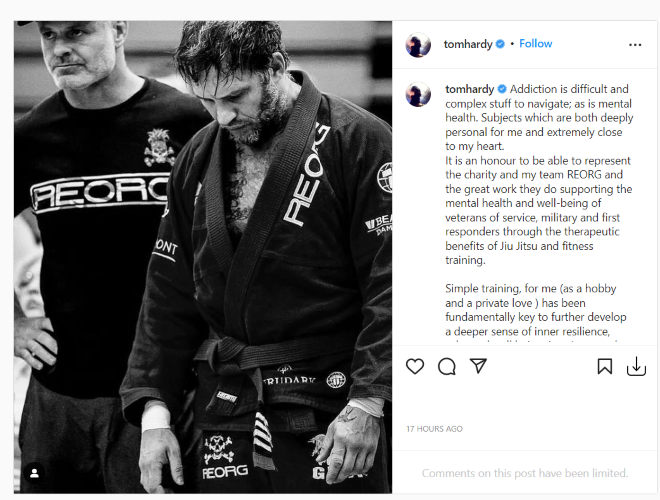Viewport: 660px width, 500px height.
Task: Click the caption paragraph starting "Simple training"
Action: (535, 310)
